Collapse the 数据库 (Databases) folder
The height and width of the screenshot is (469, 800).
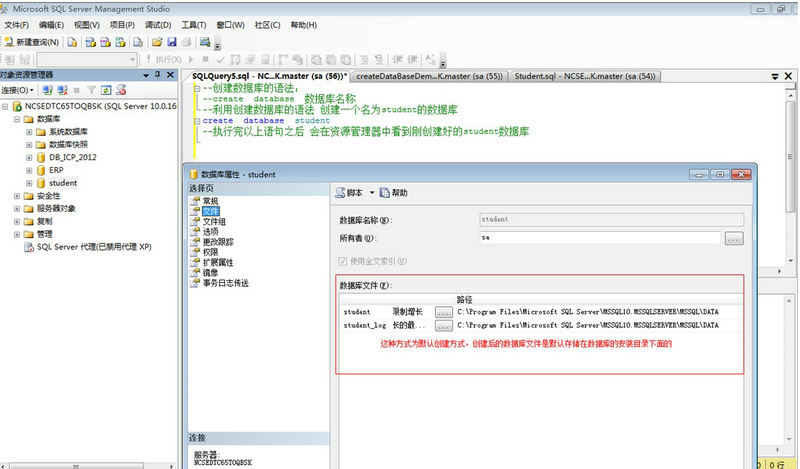point(17,119)
